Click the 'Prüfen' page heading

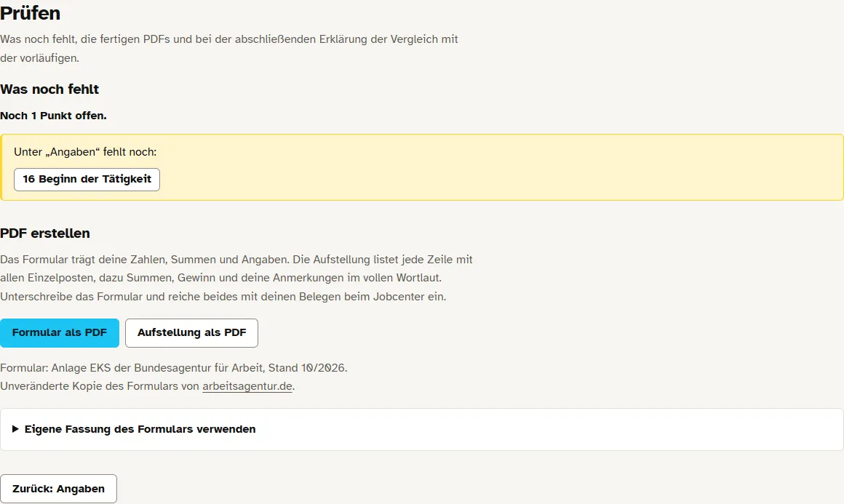tap(30, 13)
